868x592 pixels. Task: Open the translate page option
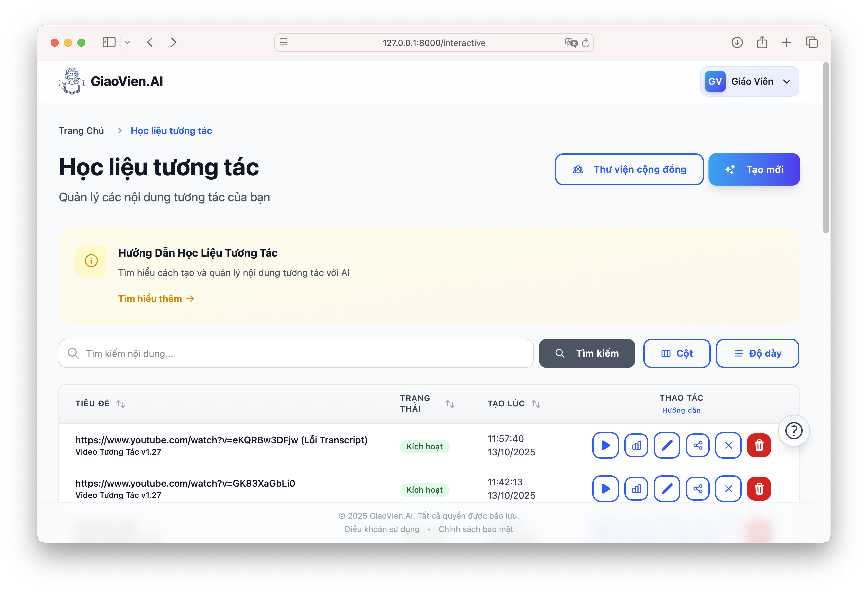point(571,43)
